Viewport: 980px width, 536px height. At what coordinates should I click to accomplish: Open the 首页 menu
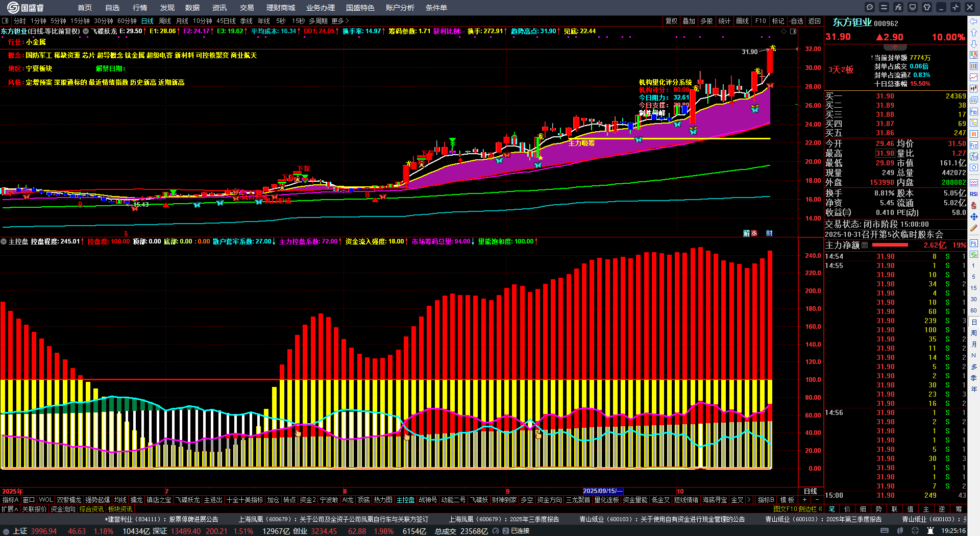pyautogui.click(x=85, y=8)
